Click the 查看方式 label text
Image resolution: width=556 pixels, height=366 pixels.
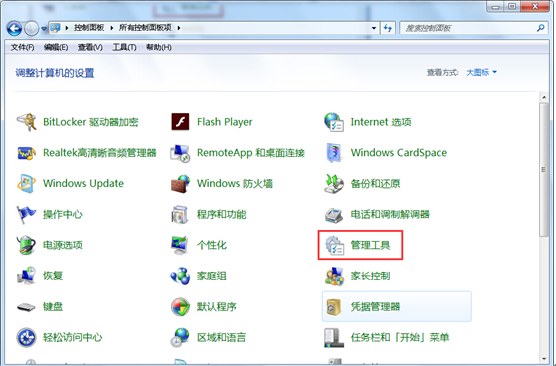[x=443, y=72]
